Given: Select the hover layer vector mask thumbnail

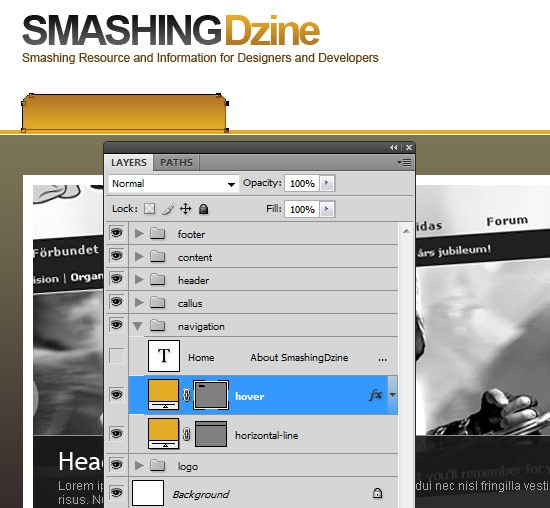Looking at the screenshot, I should coord(211,395).
